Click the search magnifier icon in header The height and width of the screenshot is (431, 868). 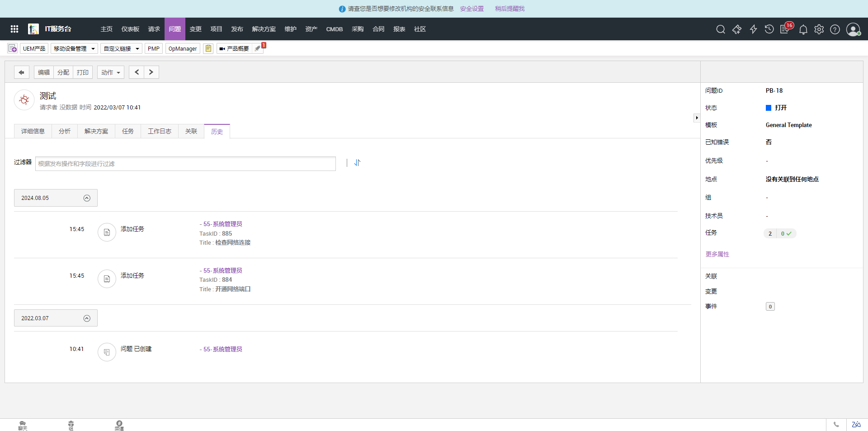click(x=721, y=29)
